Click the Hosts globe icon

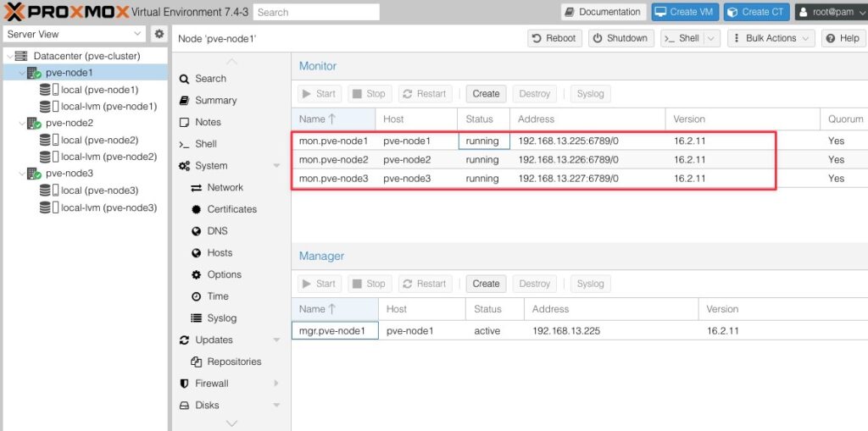[x=196, y=253]
